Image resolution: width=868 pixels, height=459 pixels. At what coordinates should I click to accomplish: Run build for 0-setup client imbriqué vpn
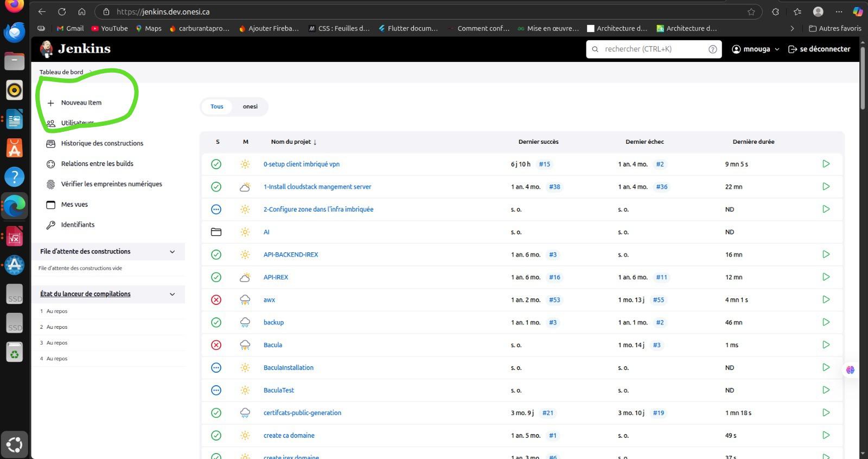[826, 164]
